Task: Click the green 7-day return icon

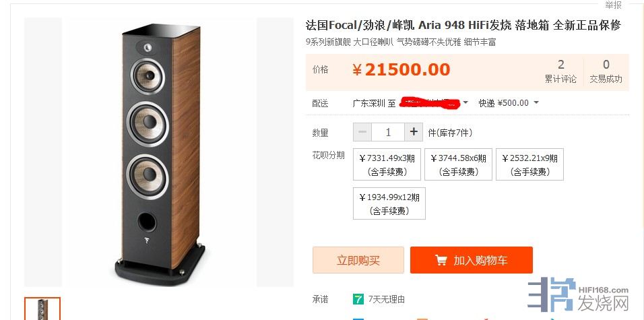Action: tap(358, 299)
